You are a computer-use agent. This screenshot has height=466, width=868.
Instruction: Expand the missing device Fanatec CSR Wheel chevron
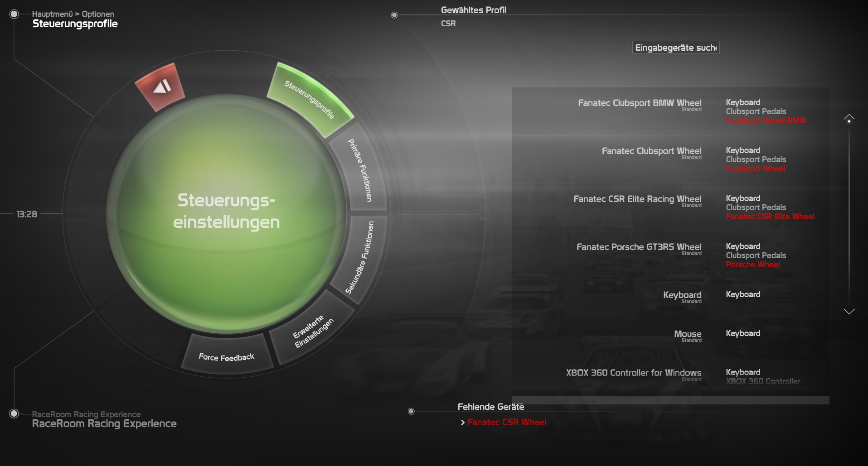coord(462,423)
